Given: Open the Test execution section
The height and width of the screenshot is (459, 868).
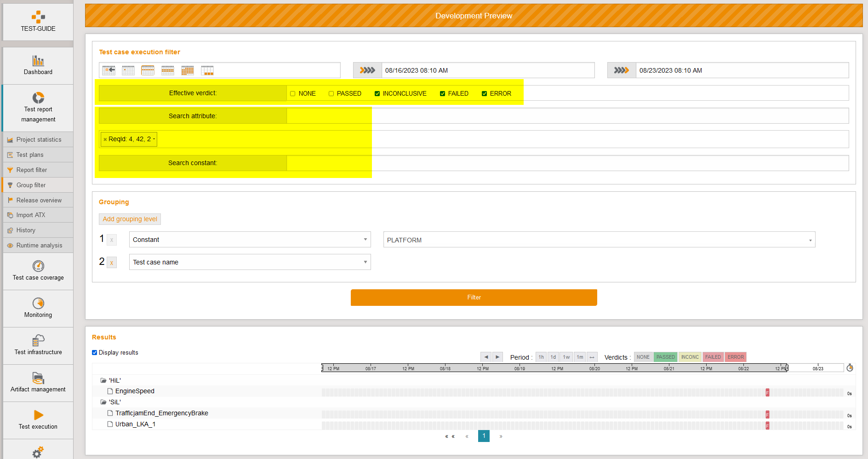Looking at the screenshot, I should (38, 420).
